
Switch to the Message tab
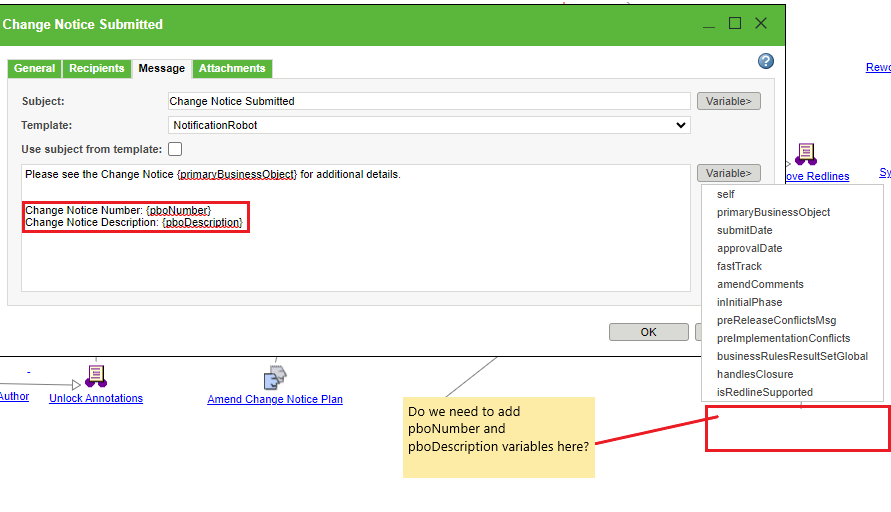coord(161,68)
